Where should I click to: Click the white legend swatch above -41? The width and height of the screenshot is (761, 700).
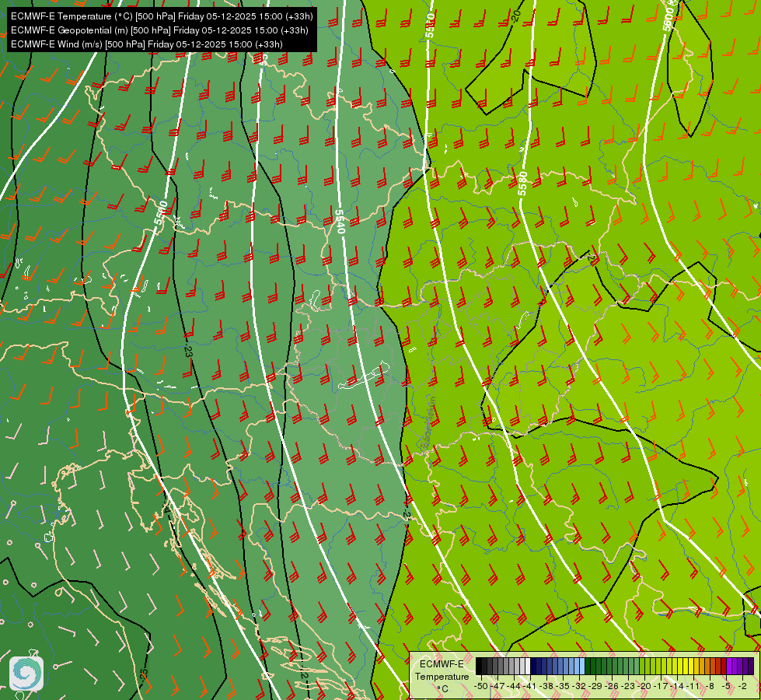pos(528,666)
